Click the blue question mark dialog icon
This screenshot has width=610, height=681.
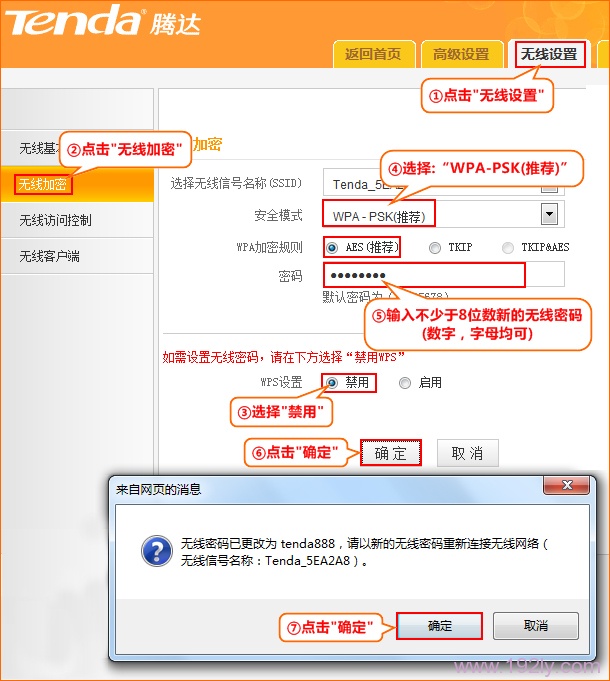(155, 552)
